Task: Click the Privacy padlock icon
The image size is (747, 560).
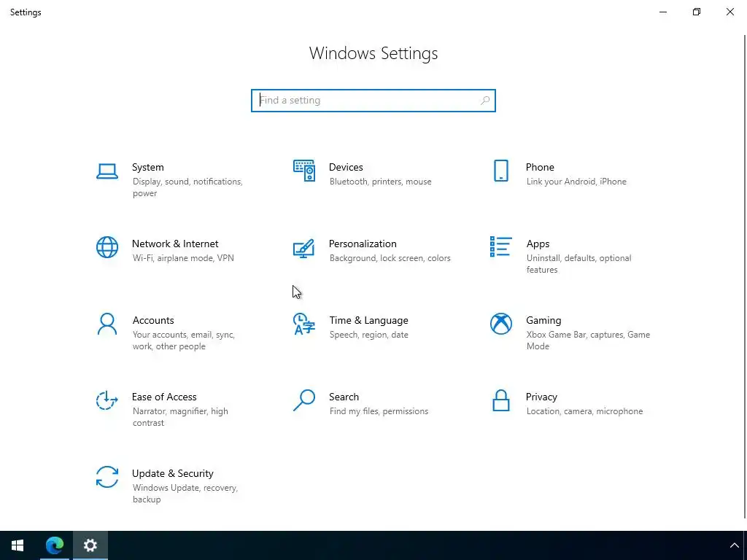Action: [x=500, y=400]
